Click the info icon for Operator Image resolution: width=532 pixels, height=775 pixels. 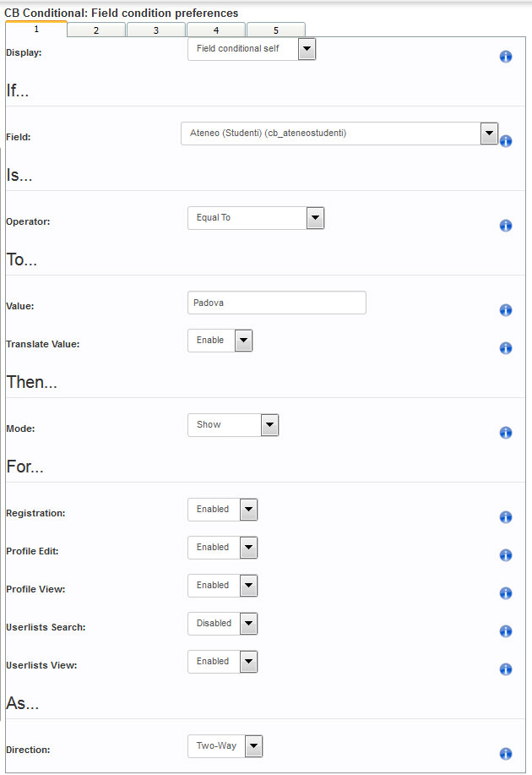[505, 226]
